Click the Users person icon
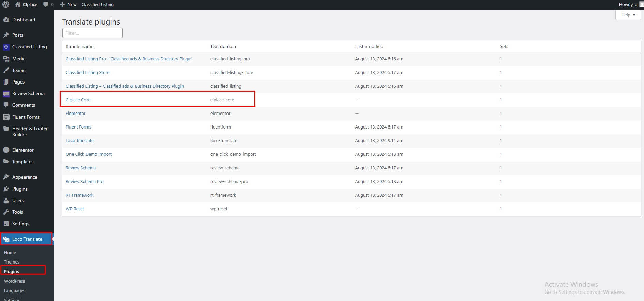The height and width of the screenshot is (301, 644). tap(6, 200)
